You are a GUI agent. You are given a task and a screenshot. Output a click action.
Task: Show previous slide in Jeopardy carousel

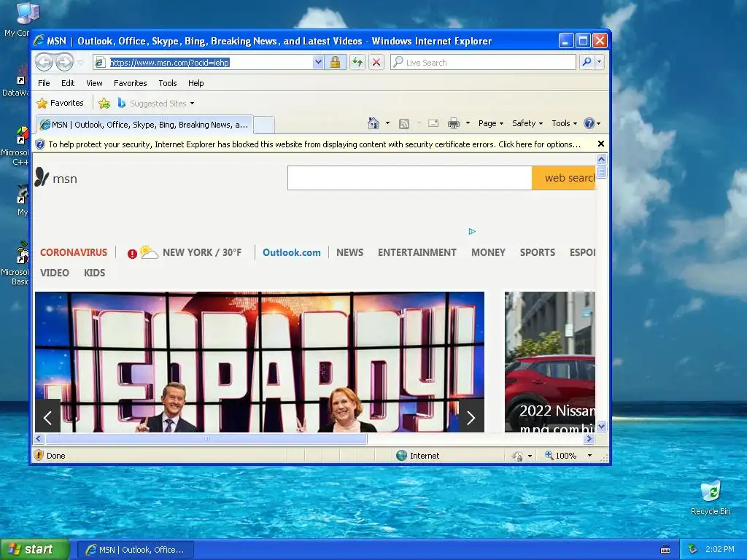[x=47, y=418]
